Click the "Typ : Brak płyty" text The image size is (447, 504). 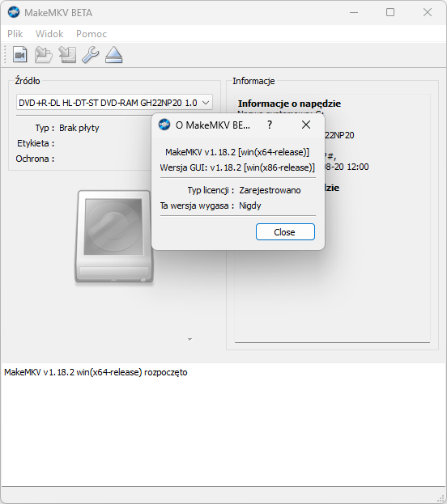67,128
